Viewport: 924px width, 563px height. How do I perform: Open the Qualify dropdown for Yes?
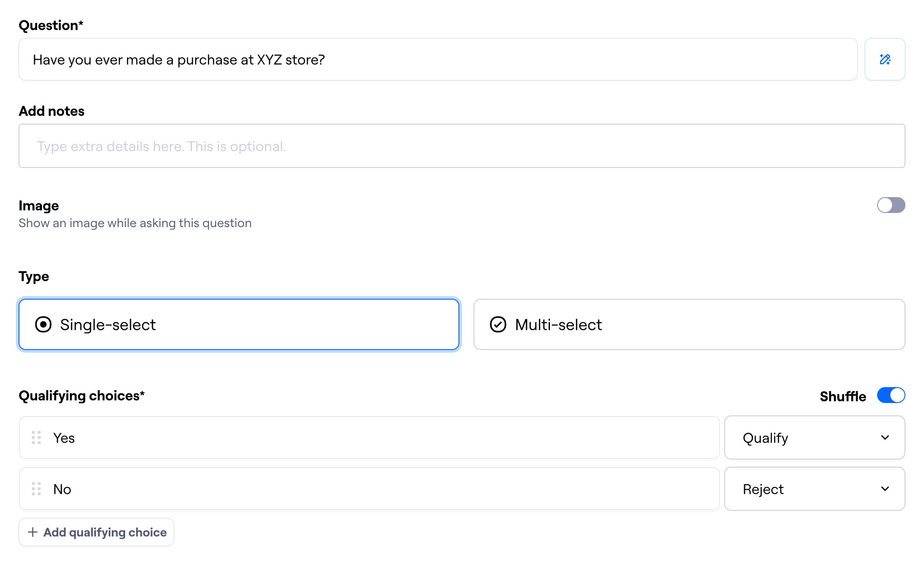pos(814,437)
